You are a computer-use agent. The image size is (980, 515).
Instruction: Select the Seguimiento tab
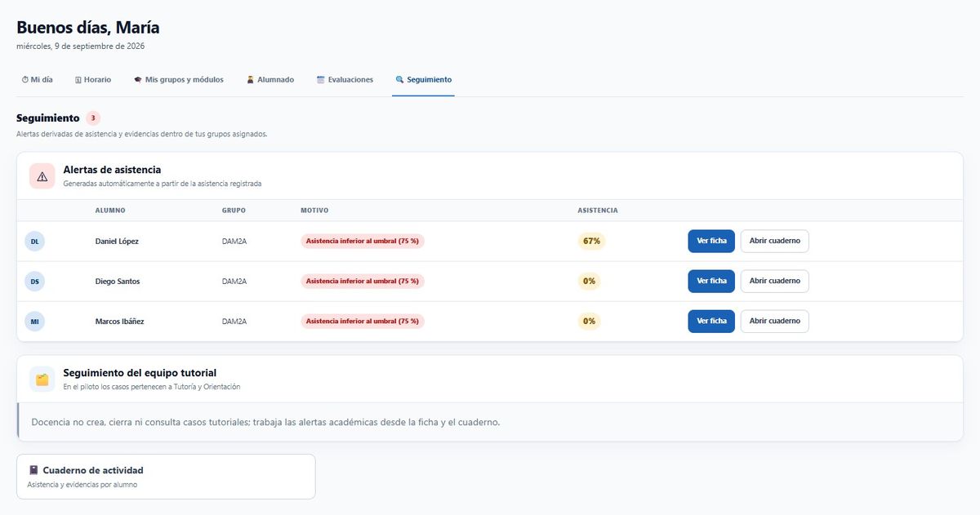424,80
